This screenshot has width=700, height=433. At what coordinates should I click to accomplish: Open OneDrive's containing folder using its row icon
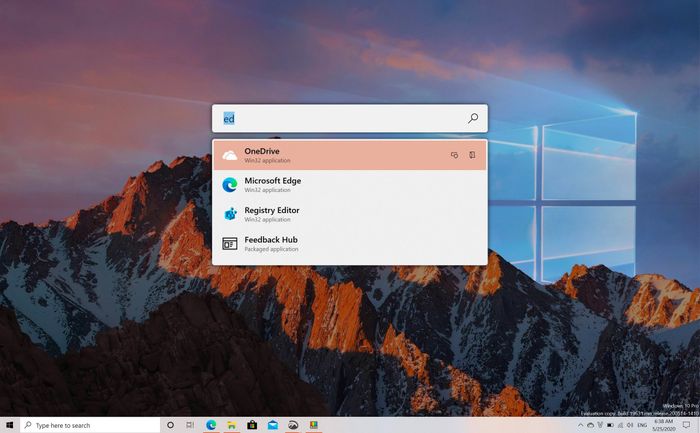tap(472, 155)
